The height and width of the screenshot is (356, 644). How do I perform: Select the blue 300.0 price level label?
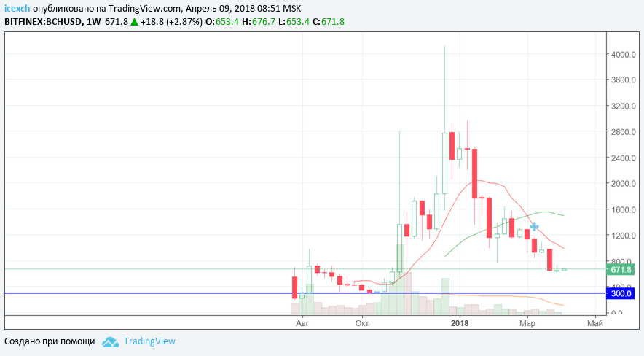point(621,293)
